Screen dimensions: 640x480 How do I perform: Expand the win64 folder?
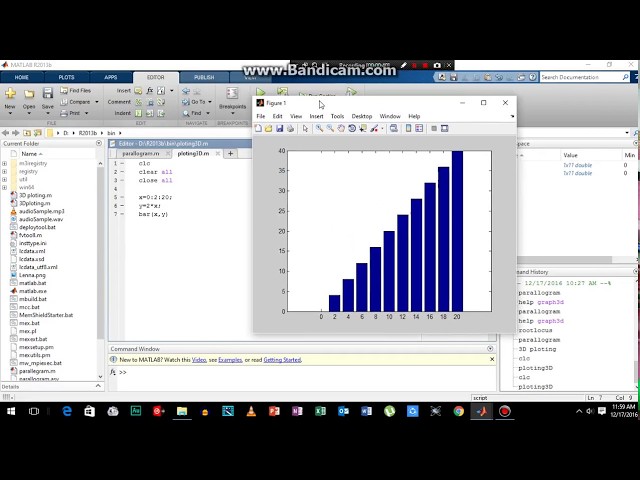(4, 187)
